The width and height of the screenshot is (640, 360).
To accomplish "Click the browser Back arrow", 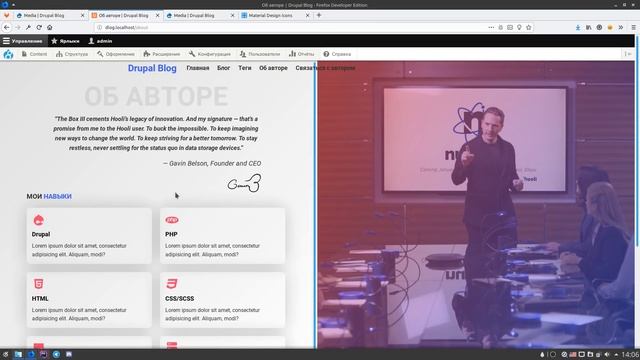I will tap(7, 27).
